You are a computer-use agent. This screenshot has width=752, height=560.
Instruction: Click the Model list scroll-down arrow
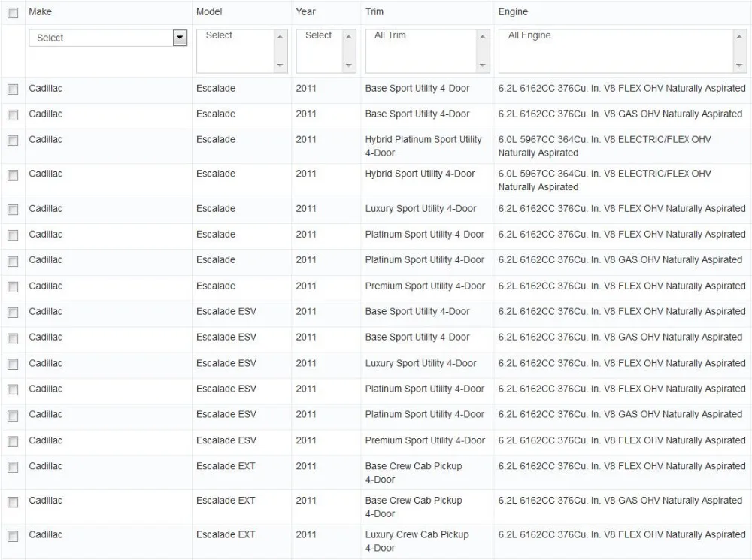(x=280, y=65)
